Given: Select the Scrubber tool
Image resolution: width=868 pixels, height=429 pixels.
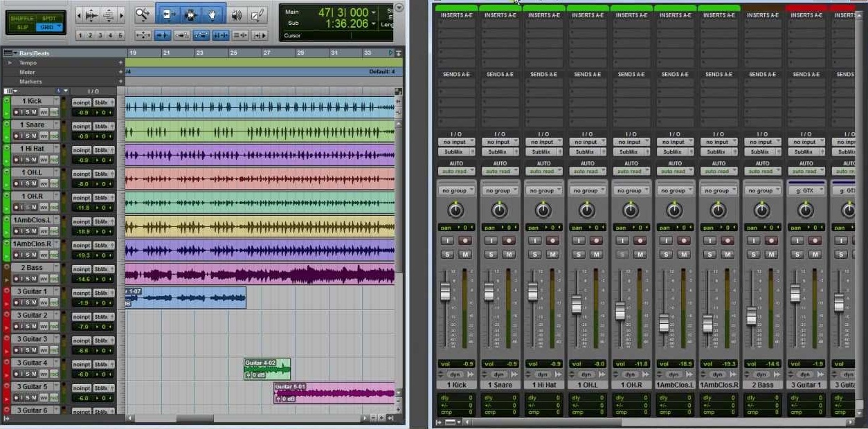Looking at the screenshot, I should click(237, 14).
